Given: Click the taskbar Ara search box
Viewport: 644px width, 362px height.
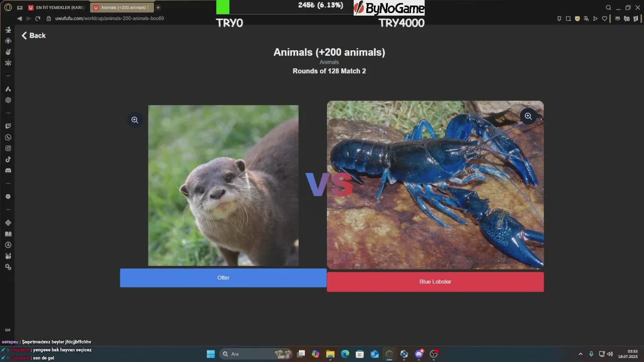Looking at the screenshot, I should click(257, 354).
